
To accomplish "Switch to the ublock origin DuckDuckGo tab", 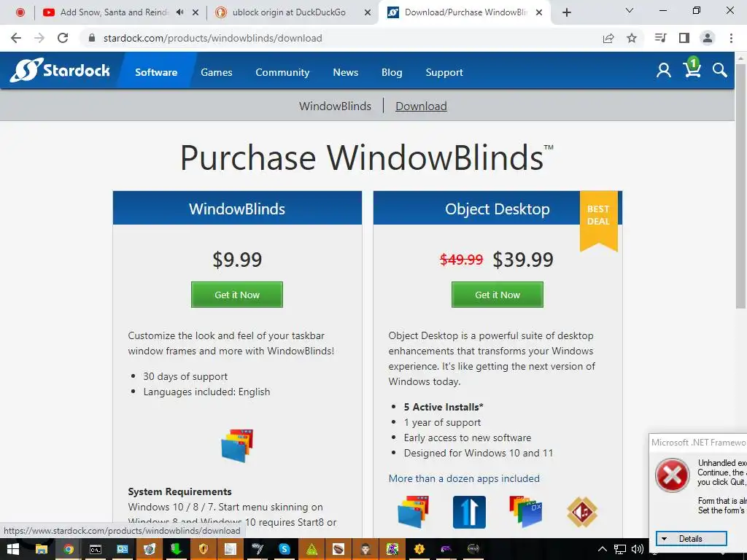I will [289, 12].
